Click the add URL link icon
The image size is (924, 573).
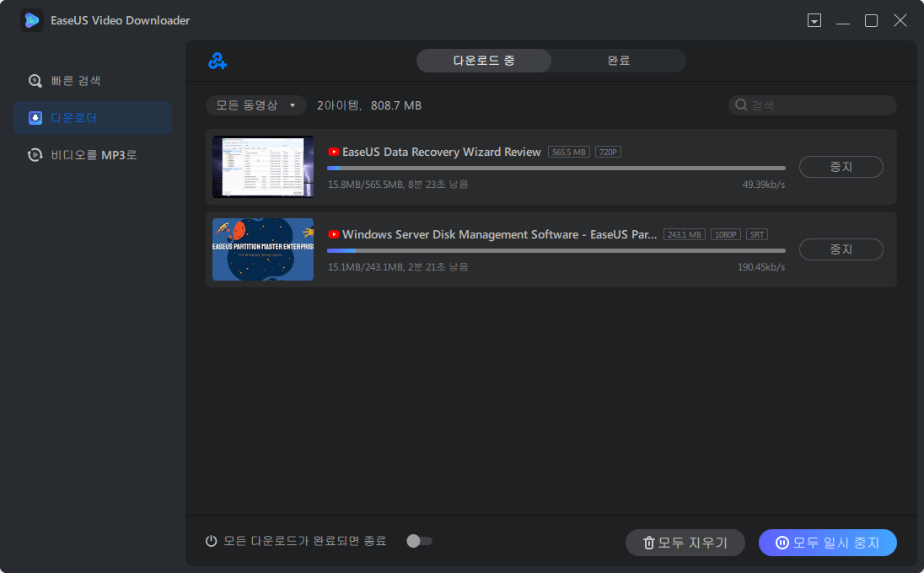pos(218,61)
